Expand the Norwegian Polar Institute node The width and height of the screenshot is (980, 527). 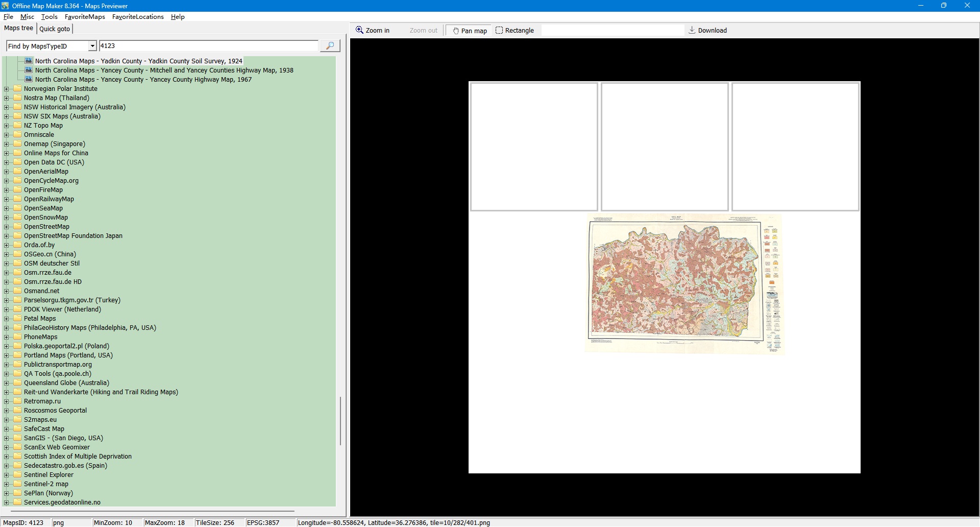click(x=7, y=89)
